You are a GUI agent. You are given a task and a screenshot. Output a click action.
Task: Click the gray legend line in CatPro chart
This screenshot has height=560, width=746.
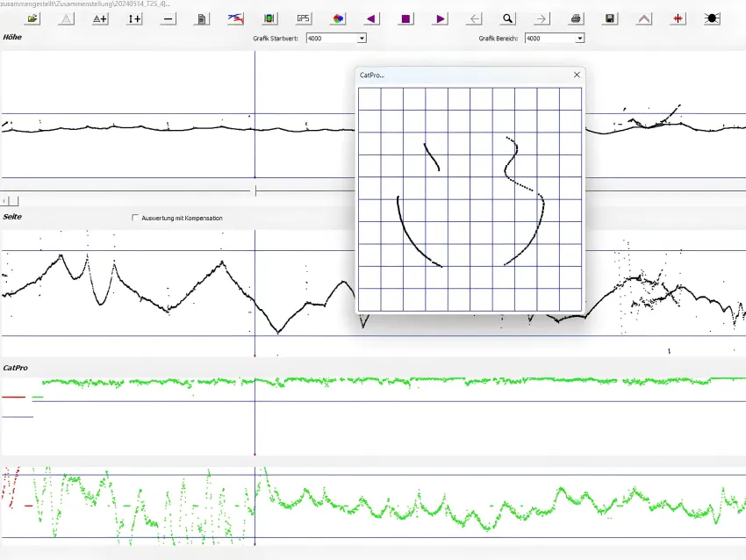point(18,417)
